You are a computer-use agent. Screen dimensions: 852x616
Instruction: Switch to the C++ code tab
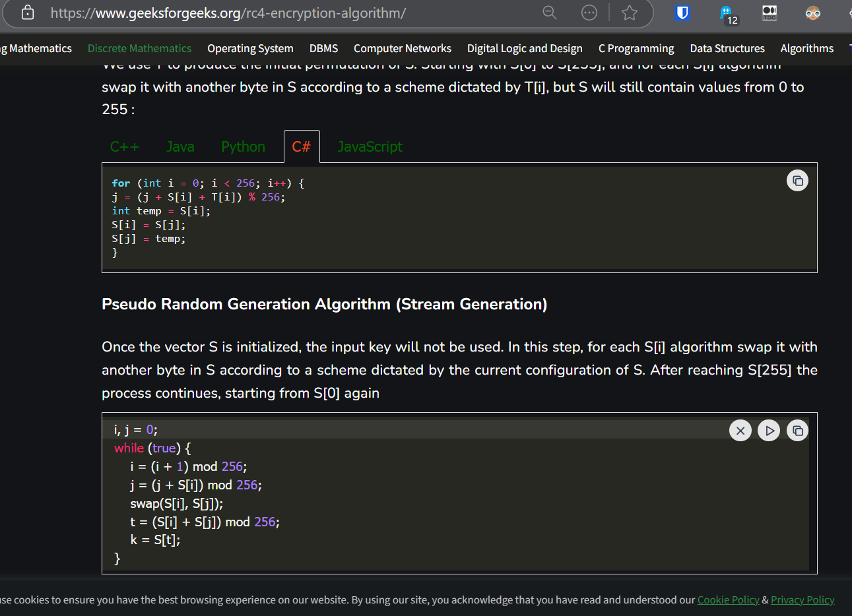pos(124,147)
